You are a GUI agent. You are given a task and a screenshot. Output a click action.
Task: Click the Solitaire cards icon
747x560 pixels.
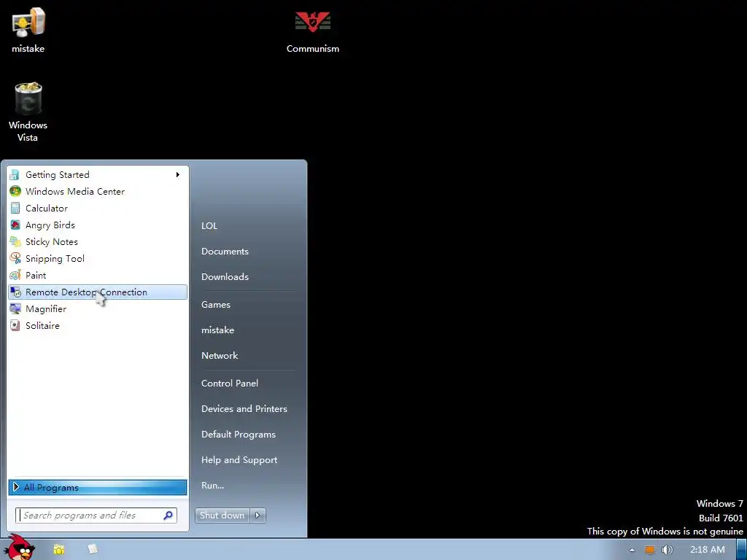tap(15, 325)
